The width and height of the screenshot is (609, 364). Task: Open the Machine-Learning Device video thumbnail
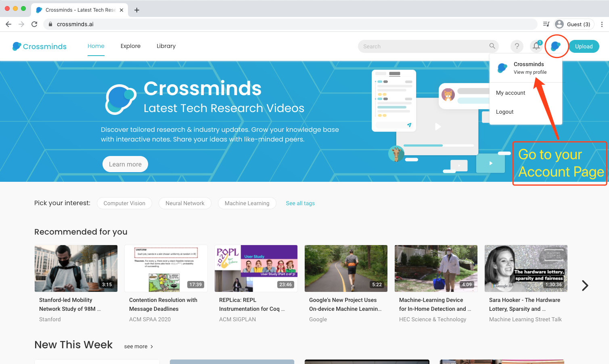coord(436,268)
